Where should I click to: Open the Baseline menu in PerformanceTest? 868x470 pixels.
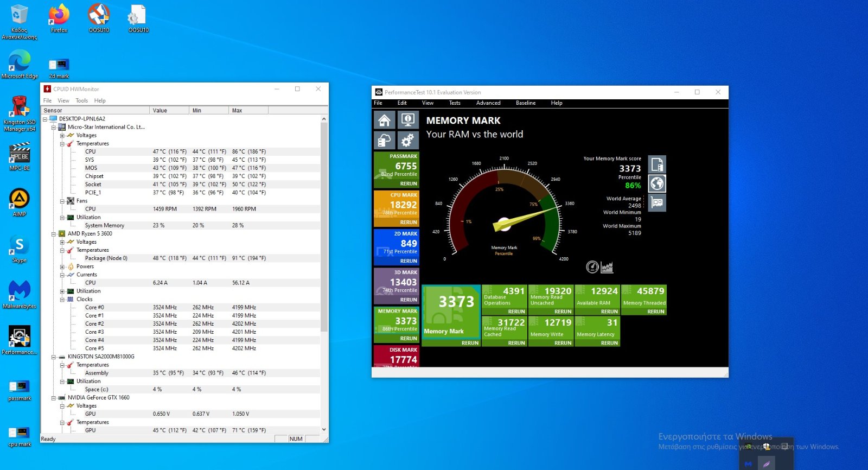(526, 103)
